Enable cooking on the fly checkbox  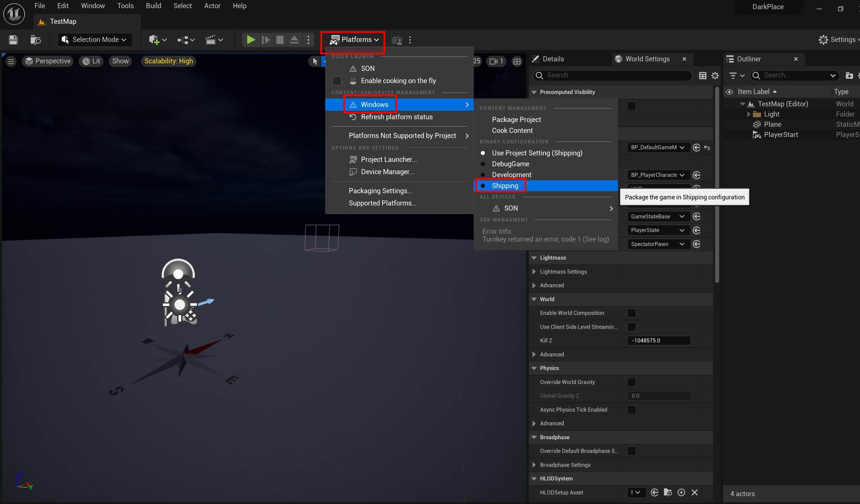337,81
